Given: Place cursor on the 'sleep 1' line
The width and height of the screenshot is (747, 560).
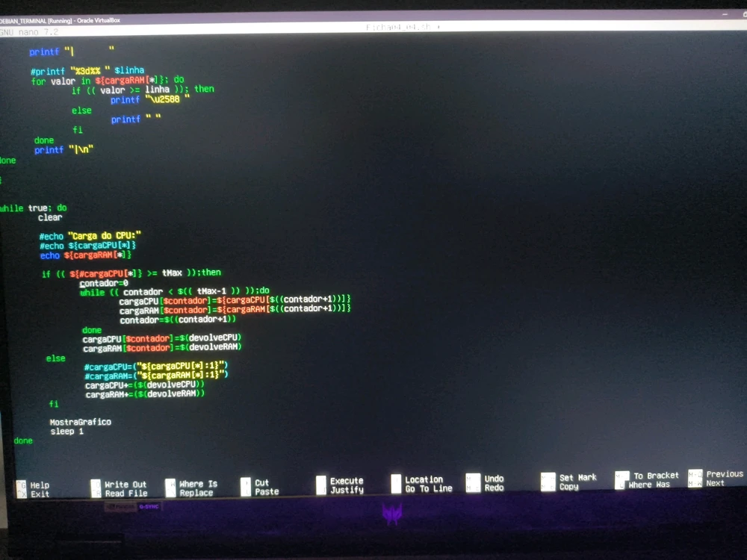Looking at the screenshot, I should (x=67, y=432).
